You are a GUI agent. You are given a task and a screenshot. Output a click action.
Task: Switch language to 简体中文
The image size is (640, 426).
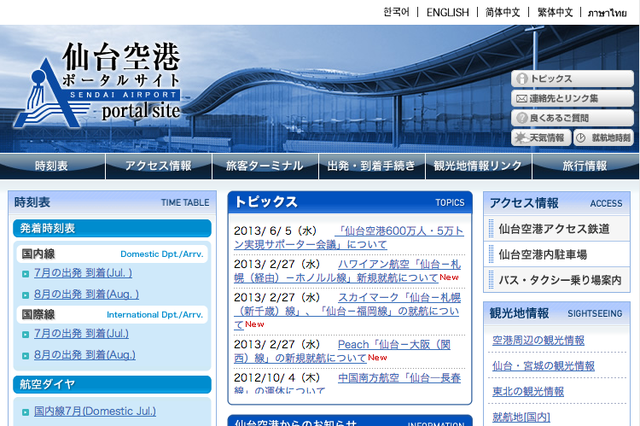pyautogui.click(x=502, y=13)
